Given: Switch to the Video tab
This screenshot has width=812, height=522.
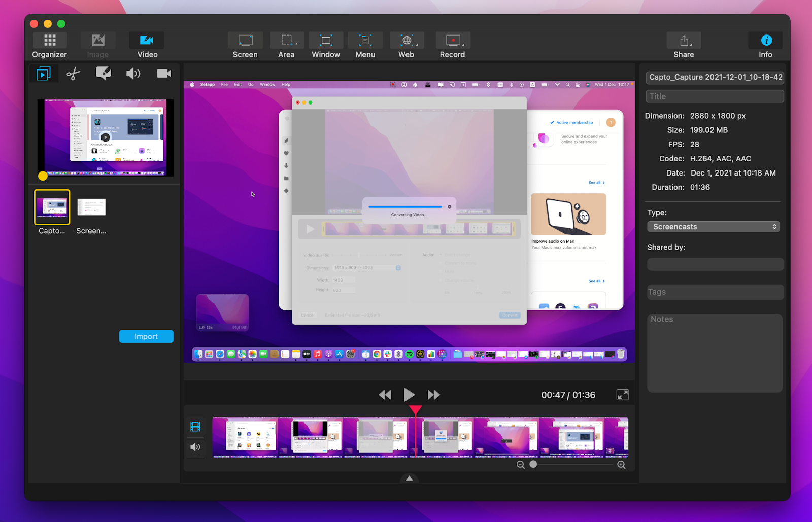Looking at the screenshot, I should pos(146,44).
